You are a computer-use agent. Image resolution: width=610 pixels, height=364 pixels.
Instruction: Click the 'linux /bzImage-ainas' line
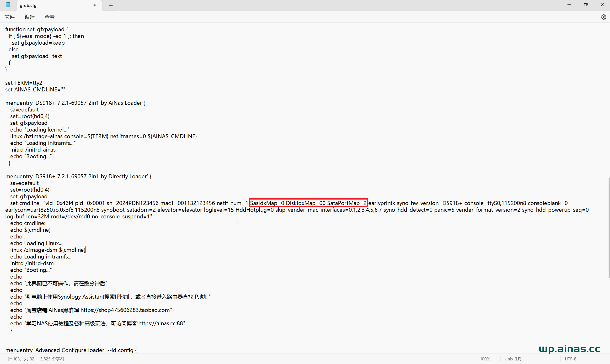coord(103,136)
